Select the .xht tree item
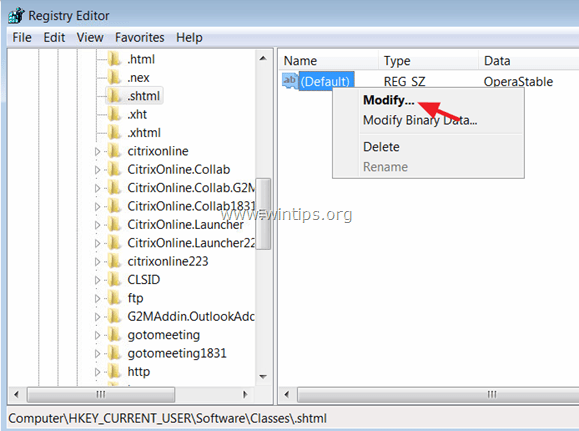 pos(137,114)
